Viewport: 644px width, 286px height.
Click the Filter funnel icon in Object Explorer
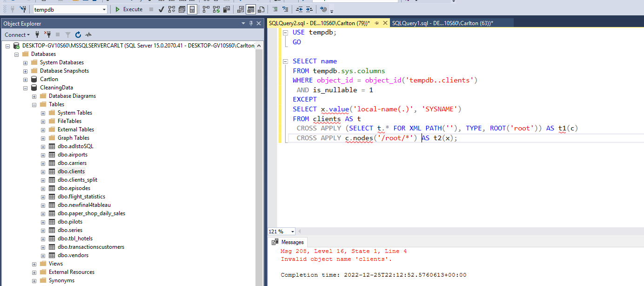68,35
